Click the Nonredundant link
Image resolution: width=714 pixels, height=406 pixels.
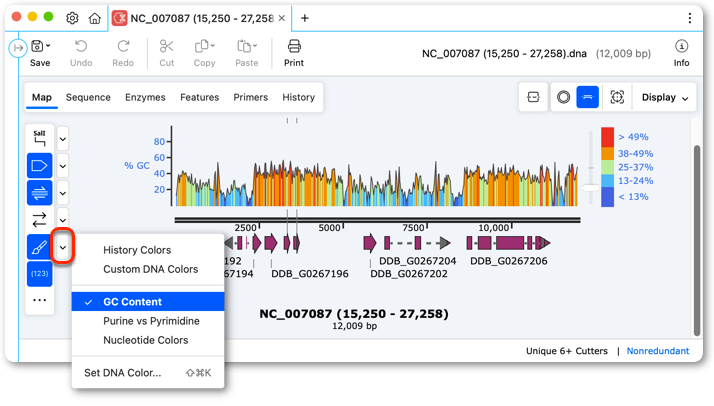(x=658, y=351)
